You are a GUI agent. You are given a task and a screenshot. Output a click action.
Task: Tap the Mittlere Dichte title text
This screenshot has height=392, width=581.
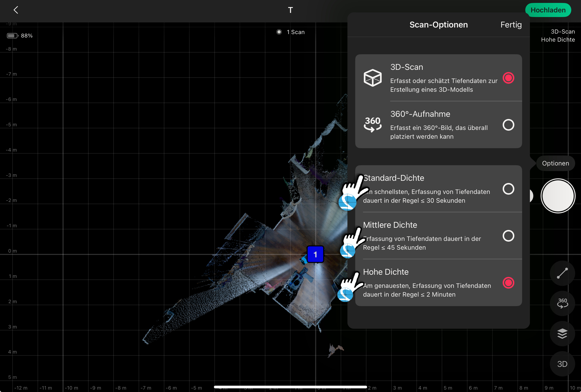coord(390,225)
